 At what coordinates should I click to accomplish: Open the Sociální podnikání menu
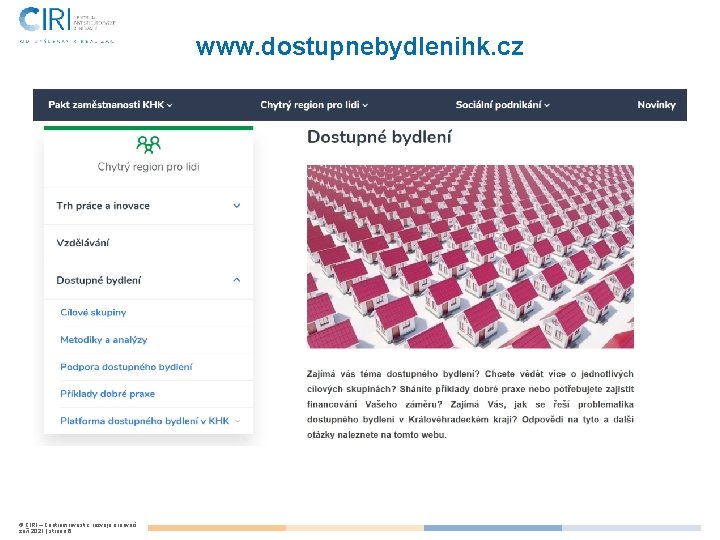tap(502, 105)
